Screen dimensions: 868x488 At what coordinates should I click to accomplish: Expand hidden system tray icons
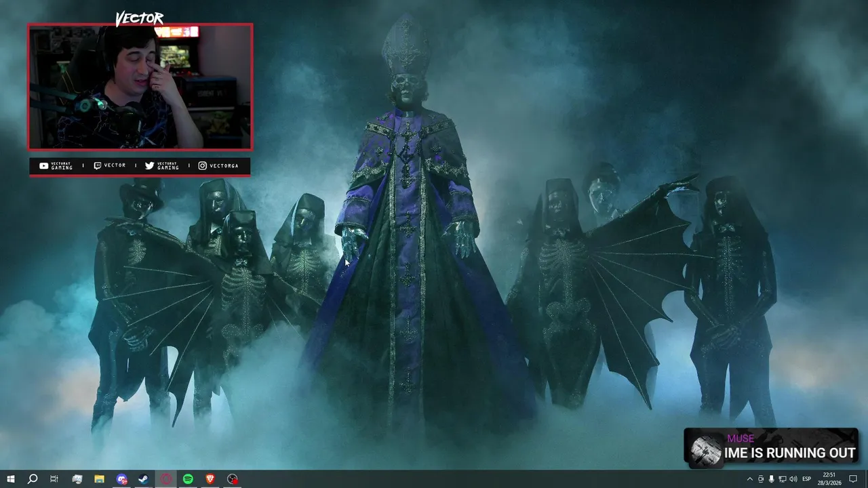tap(749, 479)
